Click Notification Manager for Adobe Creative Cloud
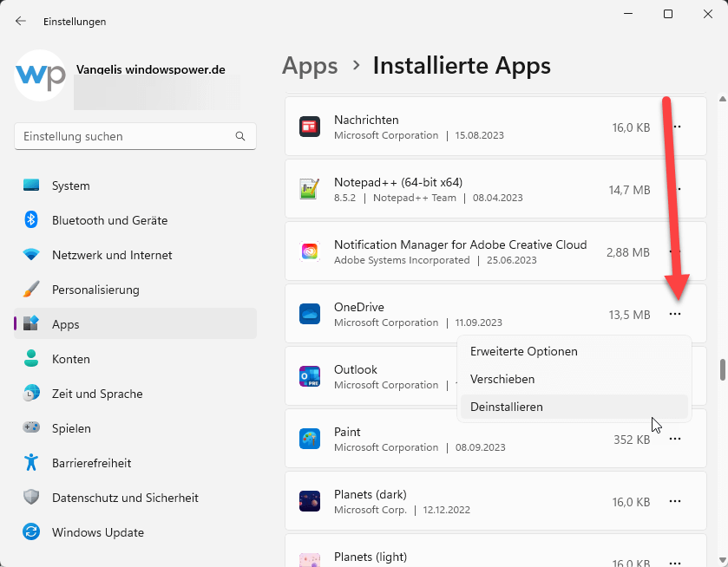This screenshot has width=728, height=567. click(x=461, y=244)
